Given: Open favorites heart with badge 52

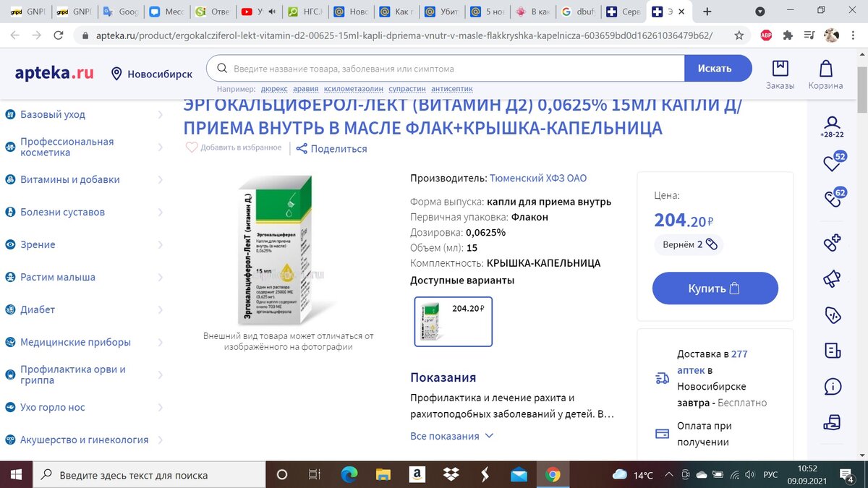Looking at the screenshot, I should 833,163.
